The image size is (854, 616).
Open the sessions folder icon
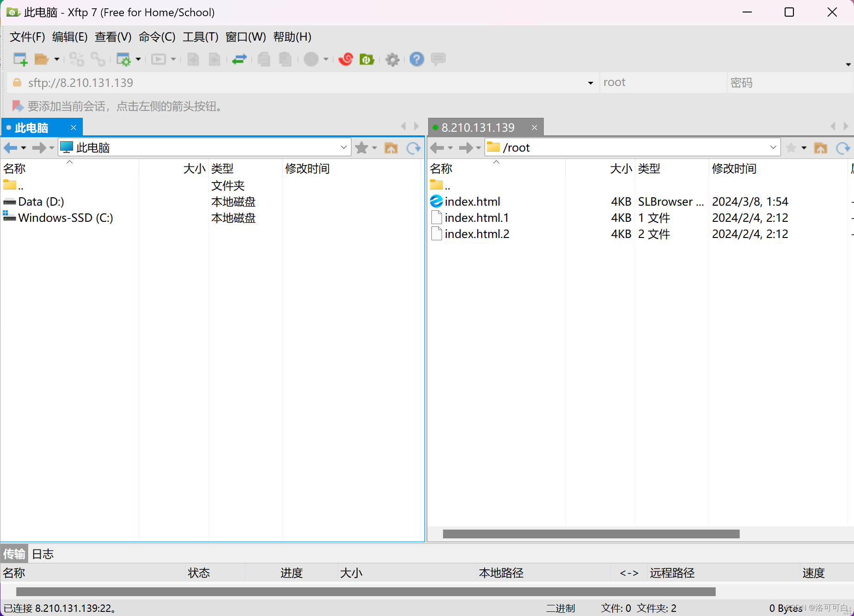[42, 59]
